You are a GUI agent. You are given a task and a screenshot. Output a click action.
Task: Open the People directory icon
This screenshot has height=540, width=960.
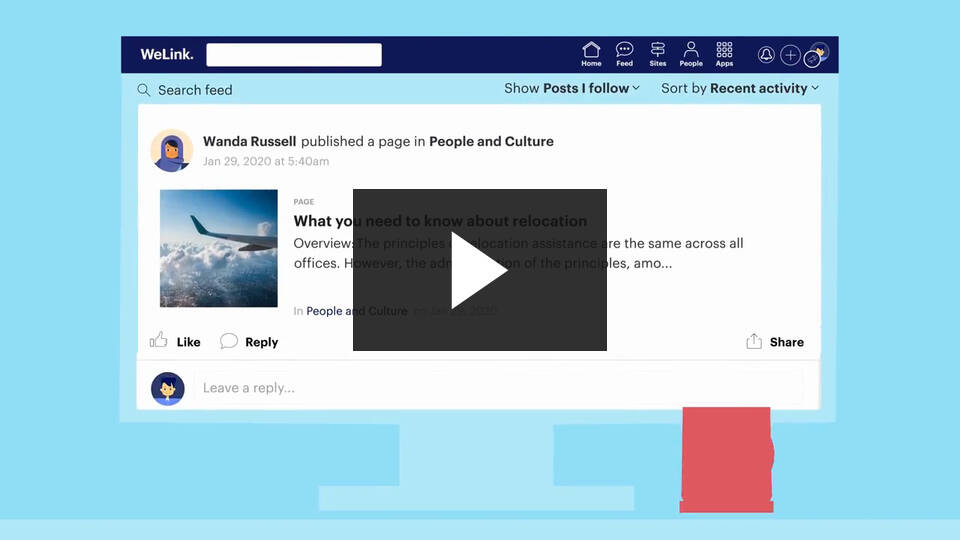[691, 54]
